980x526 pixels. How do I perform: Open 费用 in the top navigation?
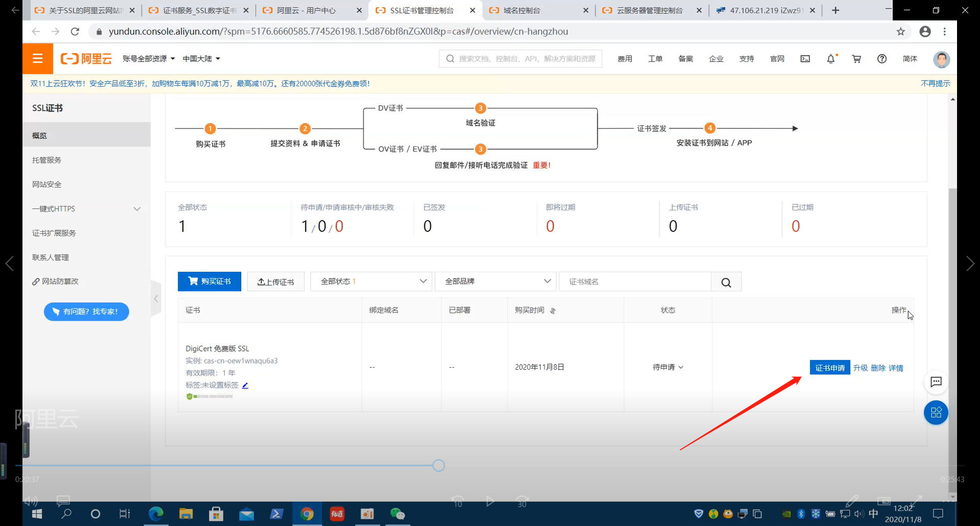click(625, 59)
